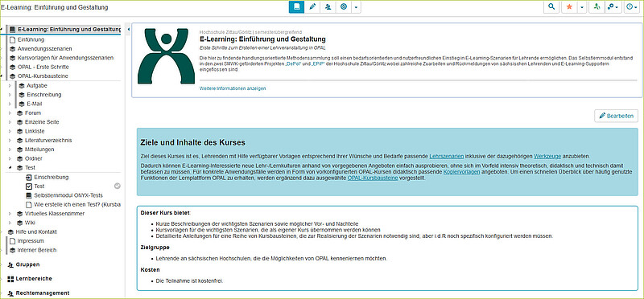The height and width of the screenshot is (299, 644).
Task: Expand the Literaturverzeichnis node triangle
Action: point(10,141)
